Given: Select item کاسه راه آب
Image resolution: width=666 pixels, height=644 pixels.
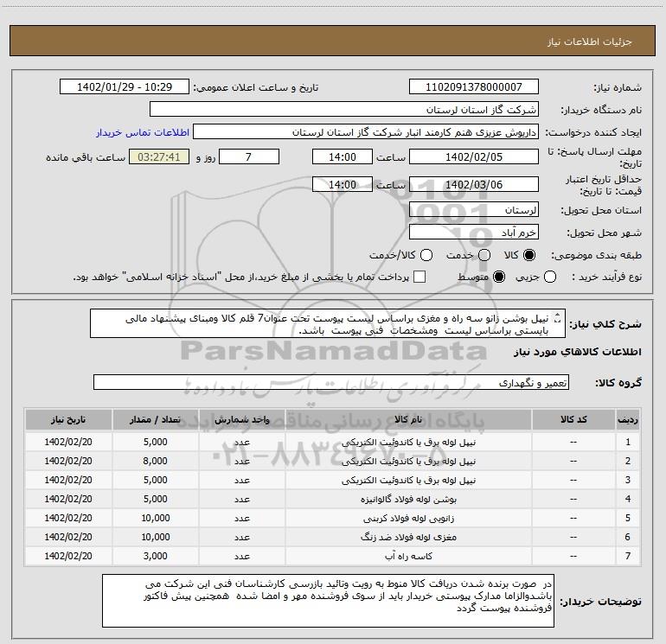Looking at the screenshot, I should tap(408, 556).
